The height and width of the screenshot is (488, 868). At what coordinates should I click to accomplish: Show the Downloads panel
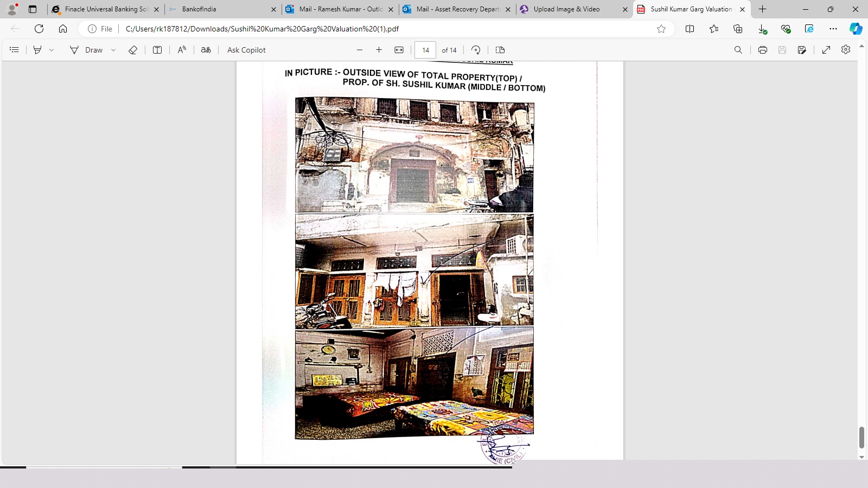762,29
